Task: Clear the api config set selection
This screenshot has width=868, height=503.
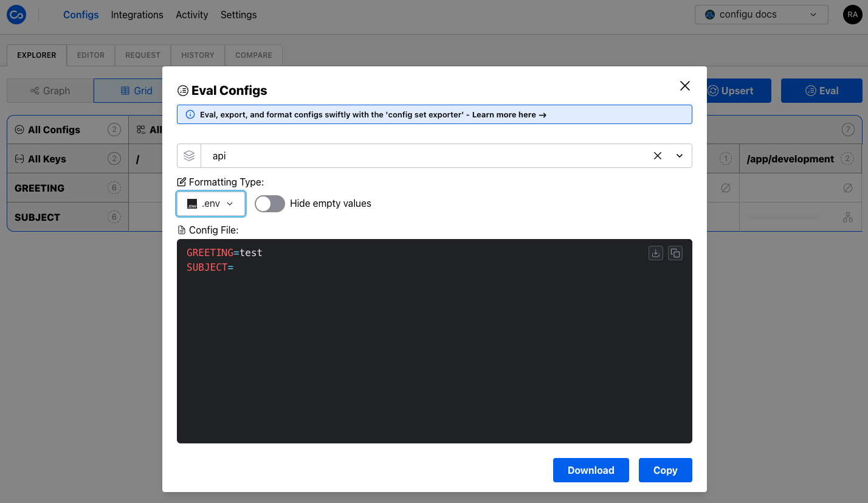Action: (658, 156)
